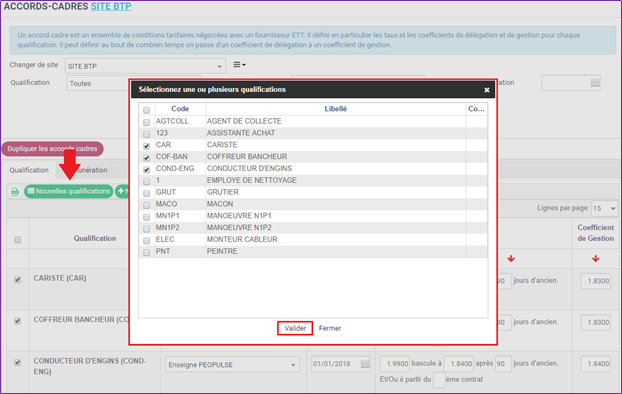Click the Nouvelles qualifications button

[69, 191]
